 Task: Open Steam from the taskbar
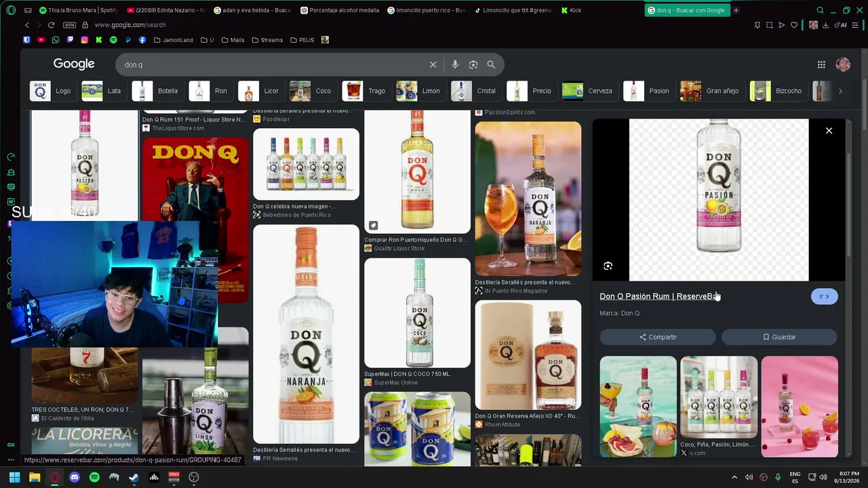[x=134, y=477]
